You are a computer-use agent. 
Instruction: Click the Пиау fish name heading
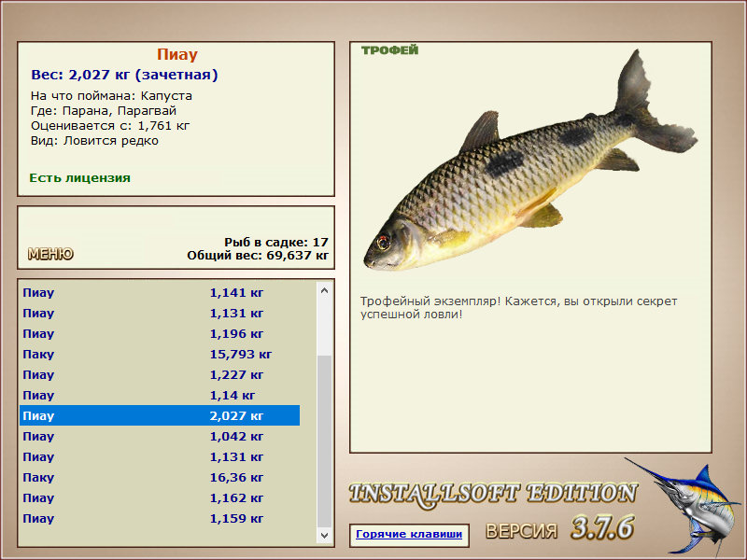(177, 55)
